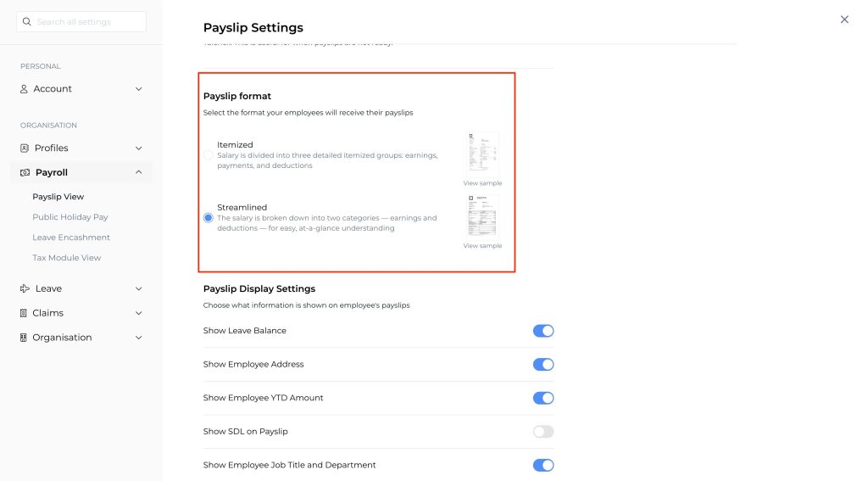Click the Payroll money icon
Viewport: 868px width, 481px height.
click(x=25, y=173)
